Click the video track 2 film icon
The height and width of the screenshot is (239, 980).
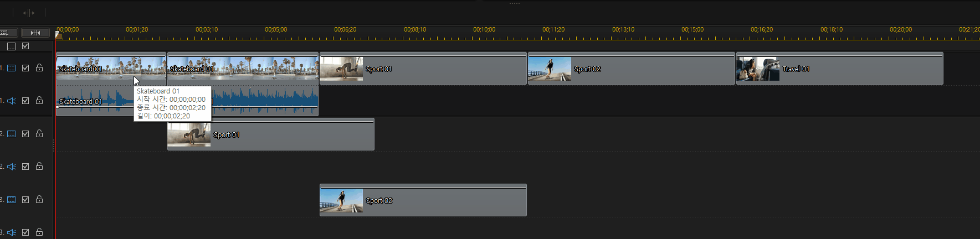coord(11,134)
